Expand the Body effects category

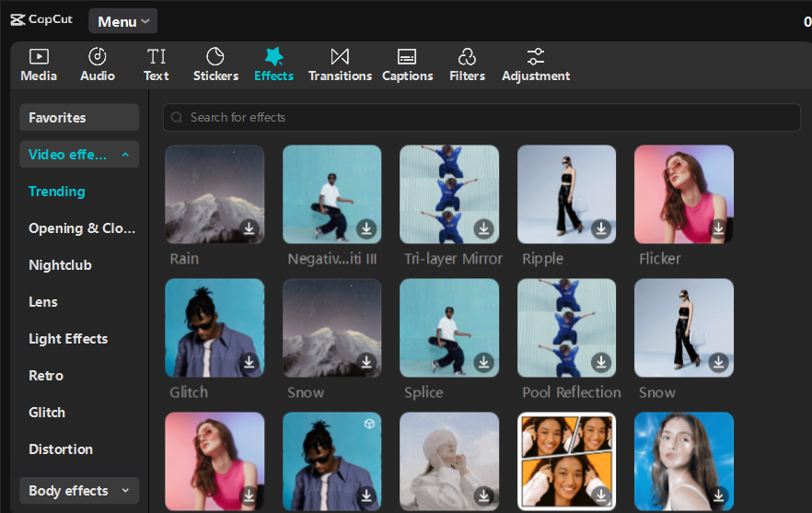click(125, 491)
